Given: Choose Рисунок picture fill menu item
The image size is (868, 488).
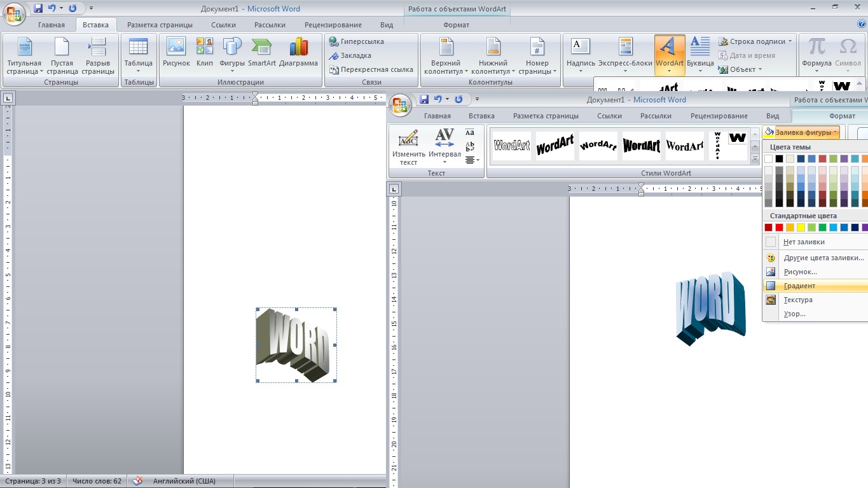Looking at the screenshot, I should (815, 272).
